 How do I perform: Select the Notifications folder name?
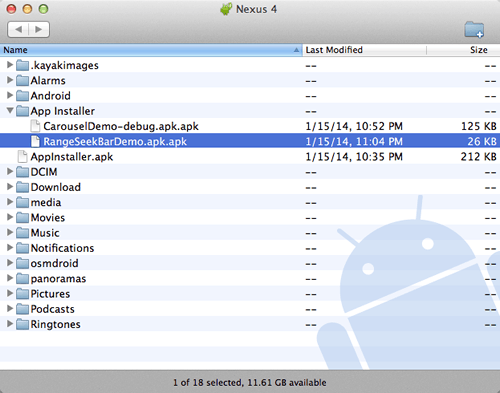click(x=62, y=248)
